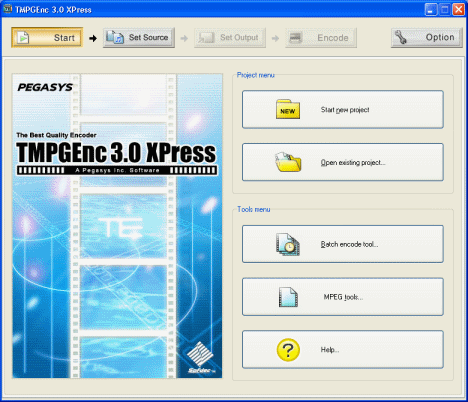Click the batch encode clock icon
The width and height of the screenshot is (468, 402).
tap(288, 244)
